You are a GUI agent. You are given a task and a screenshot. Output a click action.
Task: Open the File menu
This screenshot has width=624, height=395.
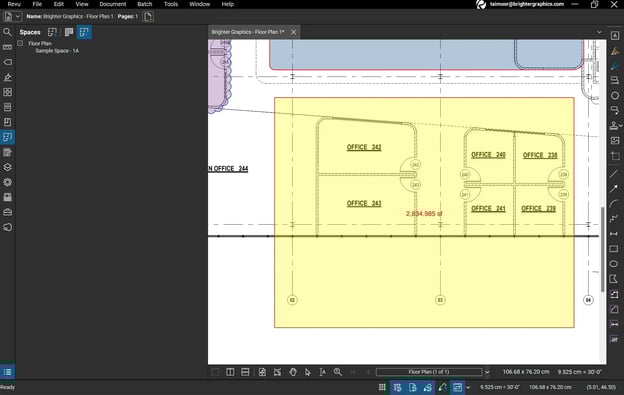[37, 4]
